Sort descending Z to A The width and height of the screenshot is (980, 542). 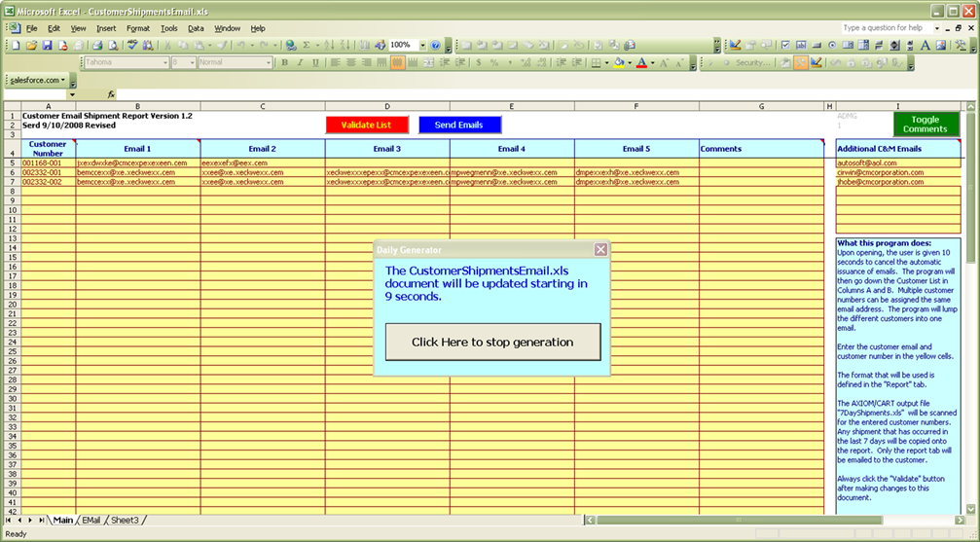pyautogui.click(x=345, y=45)
